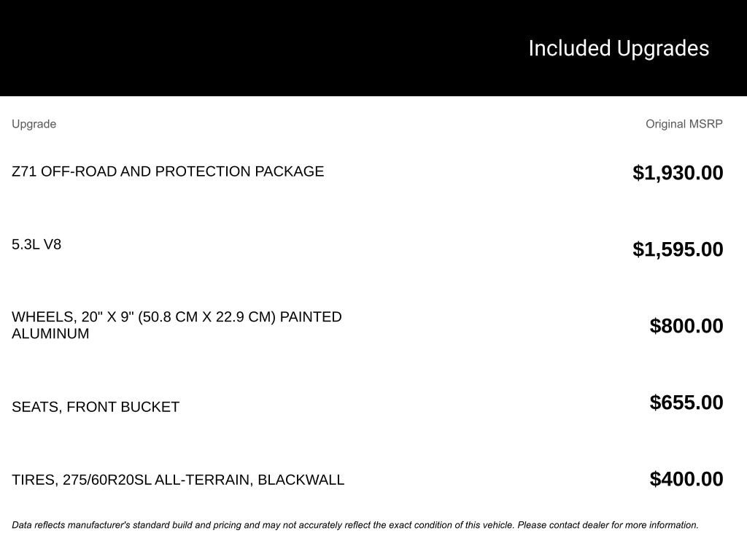Viewport: 747px width, 560px height.
Task: Click the $800.00 wheels price
Action: (686, 326)
